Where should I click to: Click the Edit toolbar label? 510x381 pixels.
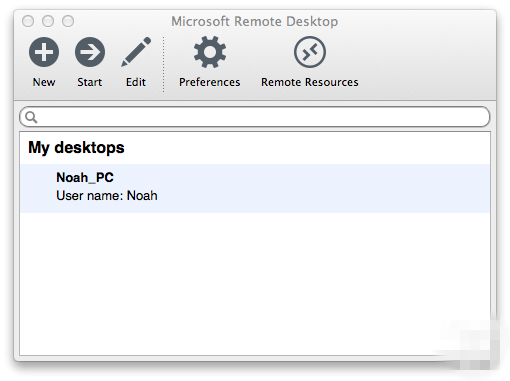click(x=136, y=82)
